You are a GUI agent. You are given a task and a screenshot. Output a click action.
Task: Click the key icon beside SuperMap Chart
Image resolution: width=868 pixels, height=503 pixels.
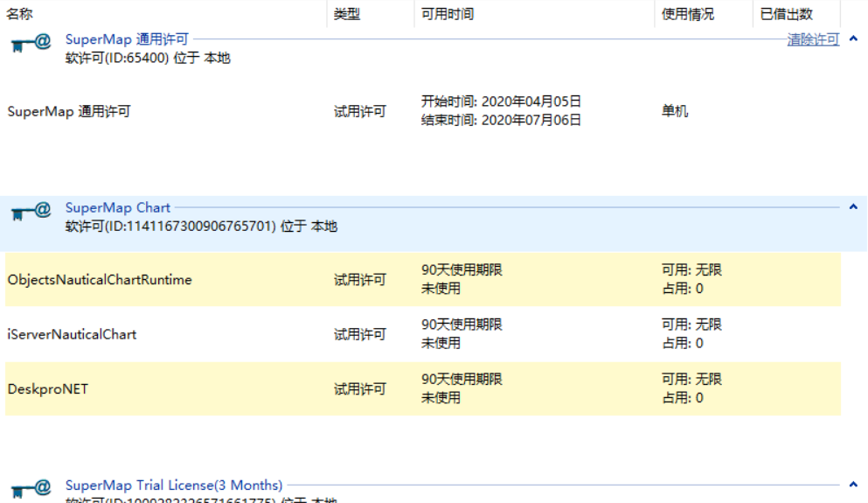(x=29, y=213)
